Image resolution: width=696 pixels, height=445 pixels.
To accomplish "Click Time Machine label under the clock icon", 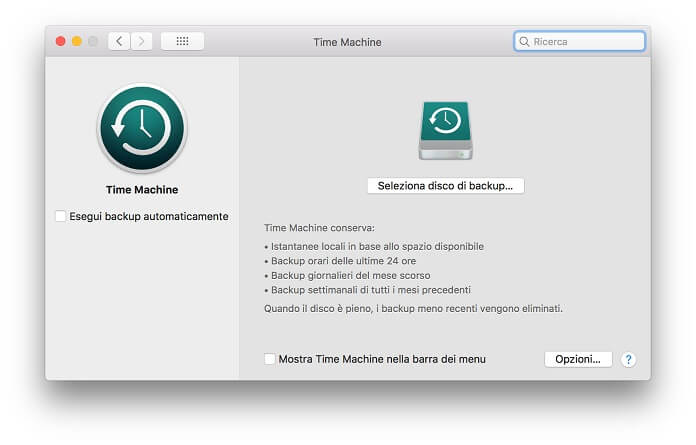I will [141, 189].
